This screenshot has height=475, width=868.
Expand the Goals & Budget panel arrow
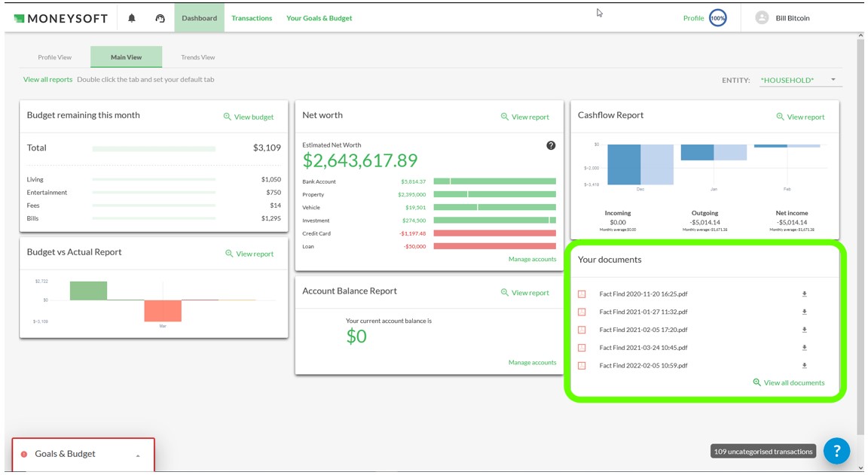(138, 455)
